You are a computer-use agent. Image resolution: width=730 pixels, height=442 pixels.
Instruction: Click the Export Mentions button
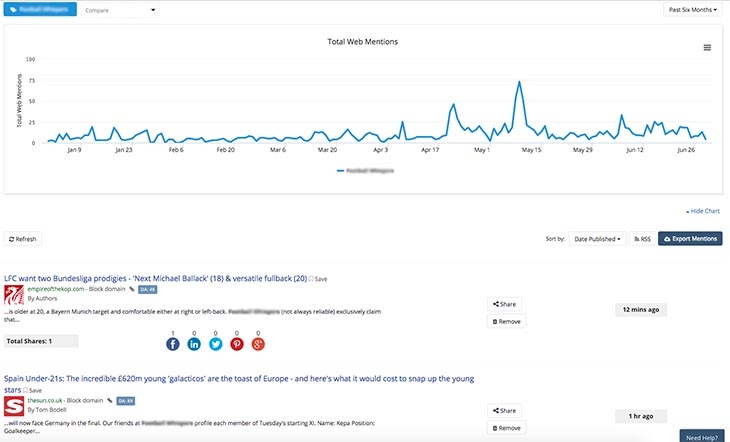click(690, 239)
